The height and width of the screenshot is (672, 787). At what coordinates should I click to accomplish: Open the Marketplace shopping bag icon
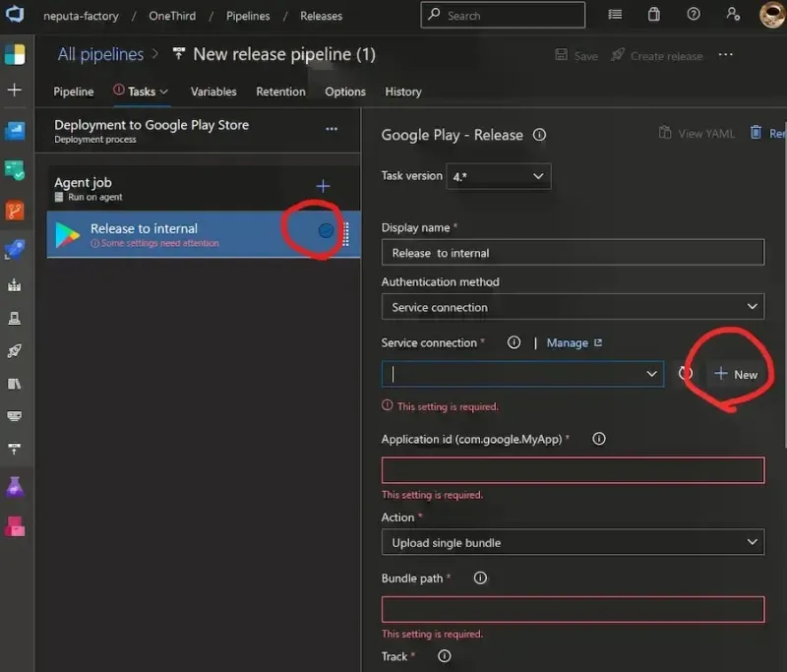[654, 15]
